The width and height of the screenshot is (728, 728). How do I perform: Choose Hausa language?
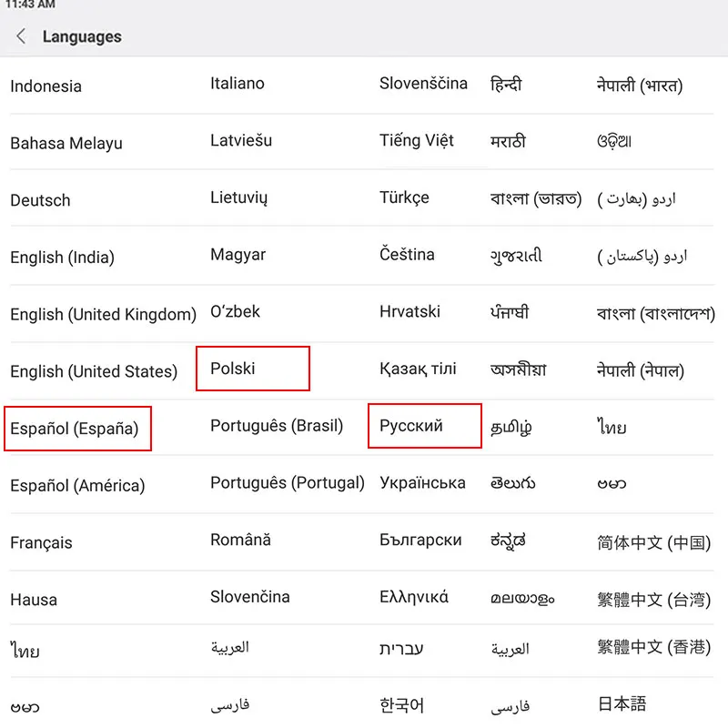click(x=34, y=600)
